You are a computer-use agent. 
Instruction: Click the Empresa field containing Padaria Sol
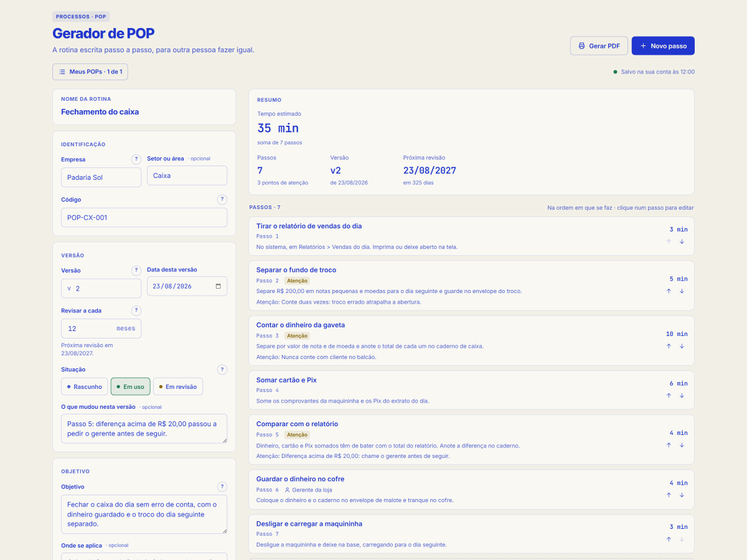101,177
